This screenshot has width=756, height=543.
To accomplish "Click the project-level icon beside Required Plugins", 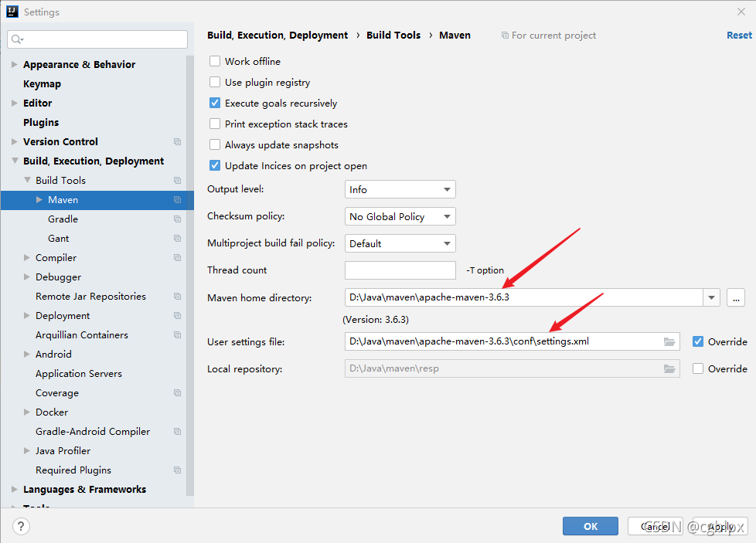I will click(x=178, y=470).
